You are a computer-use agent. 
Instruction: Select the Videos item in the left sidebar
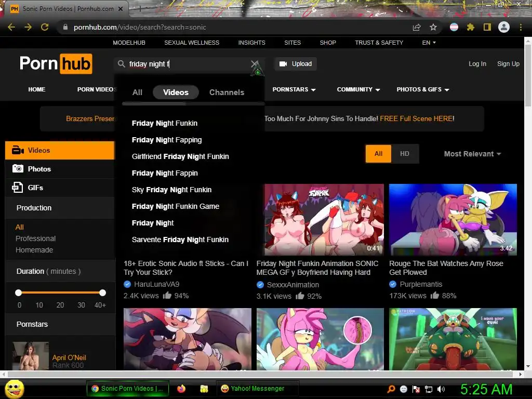click(x=60, y=150)
